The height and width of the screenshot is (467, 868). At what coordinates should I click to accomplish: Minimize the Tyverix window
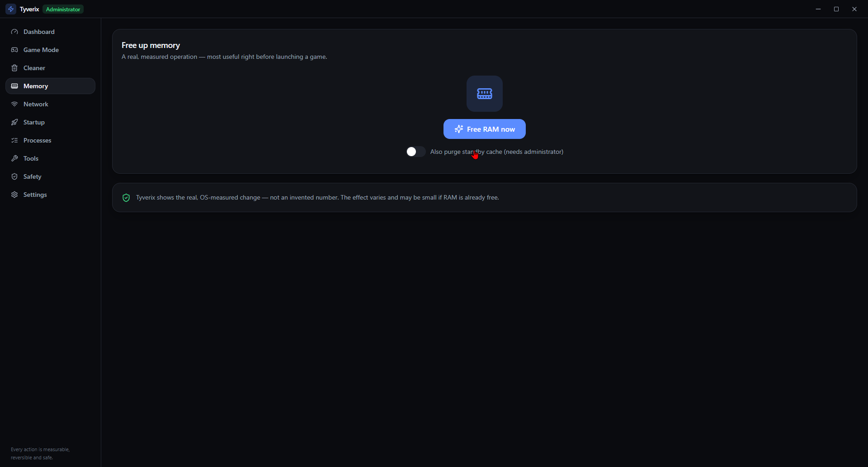[818, 9]
